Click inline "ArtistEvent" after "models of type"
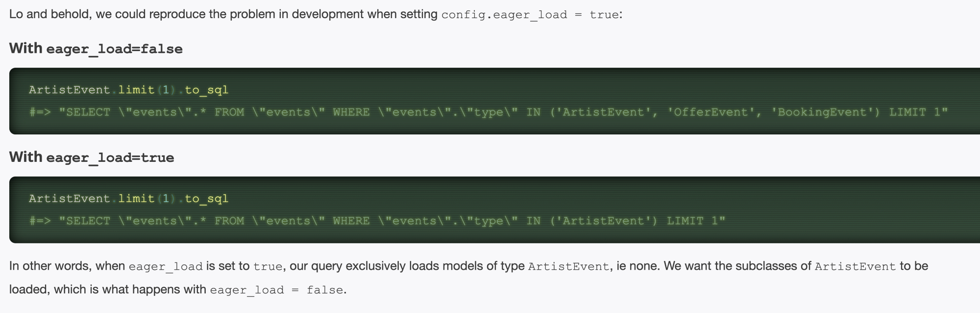This screenshot has height=313, width=980. pos(568,267)
